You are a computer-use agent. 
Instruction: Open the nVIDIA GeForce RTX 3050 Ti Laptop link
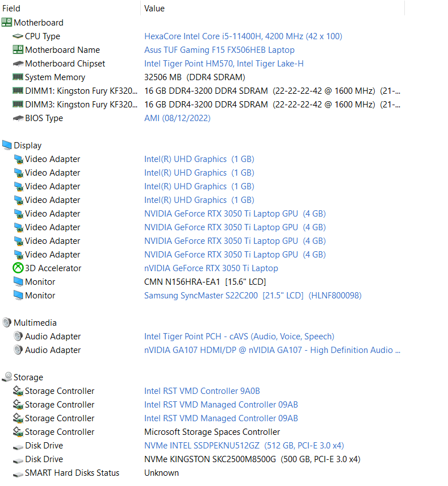pyautogui.click(x=211, y=268)
